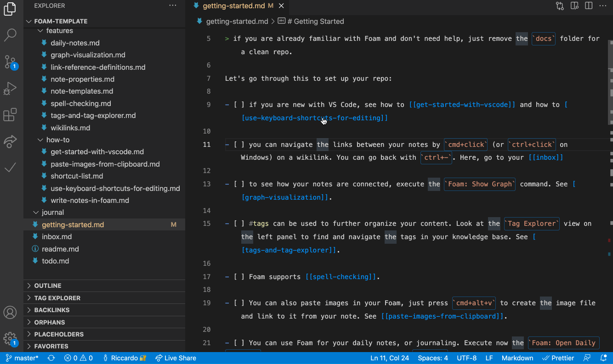The width and height of the screenshot is (613, 364).
Task: Open the Manage settings gear with notification badge
Action: 10,338
